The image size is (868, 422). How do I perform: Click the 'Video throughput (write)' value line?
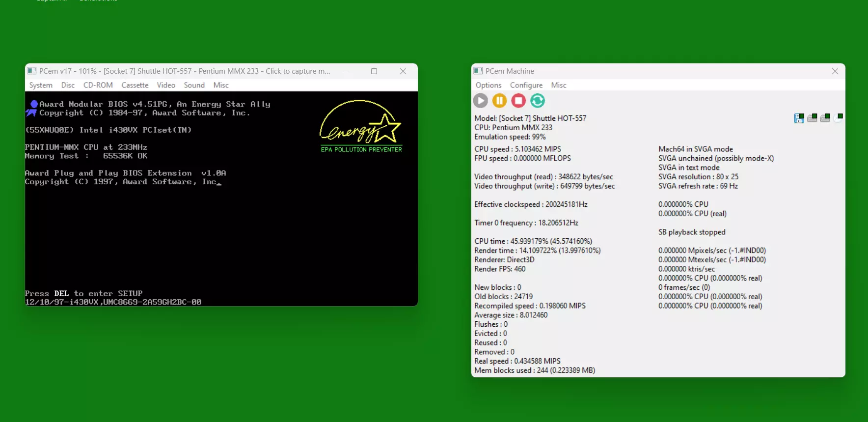coord(544,186)
